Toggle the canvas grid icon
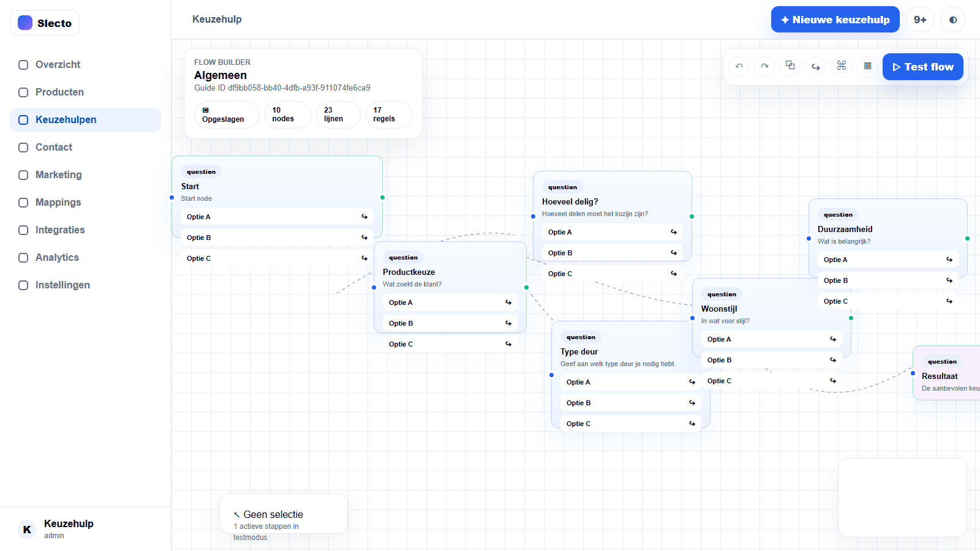The image size is (980, 551). point(867,66)
